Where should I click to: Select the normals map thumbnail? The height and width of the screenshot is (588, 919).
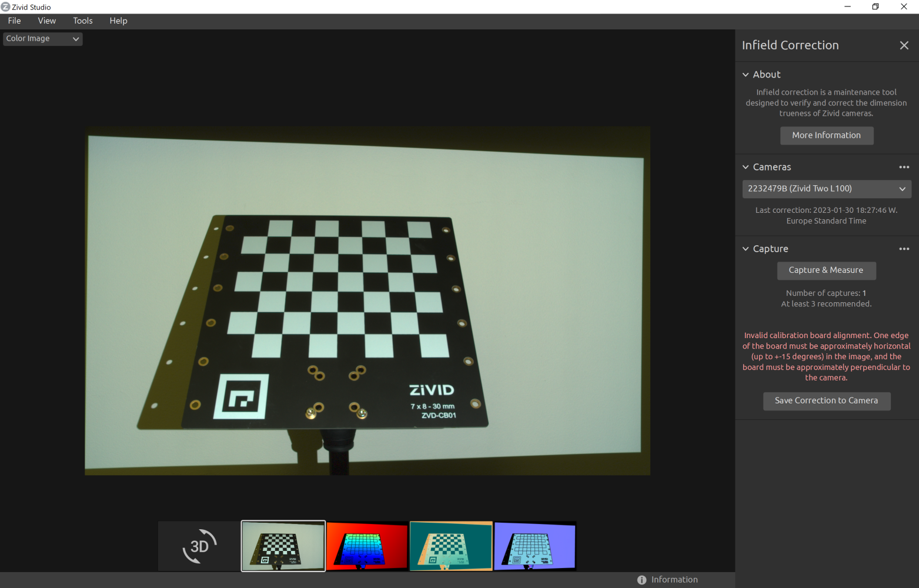(535, 546)
